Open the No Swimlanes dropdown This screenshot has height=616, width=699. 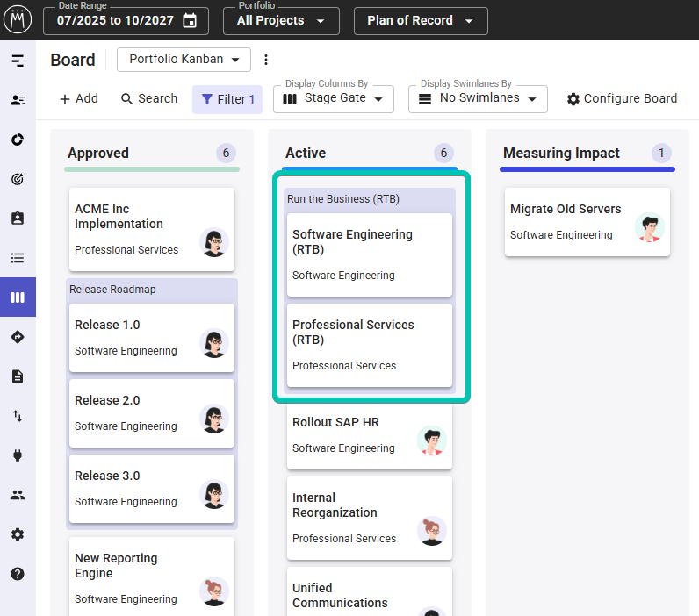click(x=478, y=99)
